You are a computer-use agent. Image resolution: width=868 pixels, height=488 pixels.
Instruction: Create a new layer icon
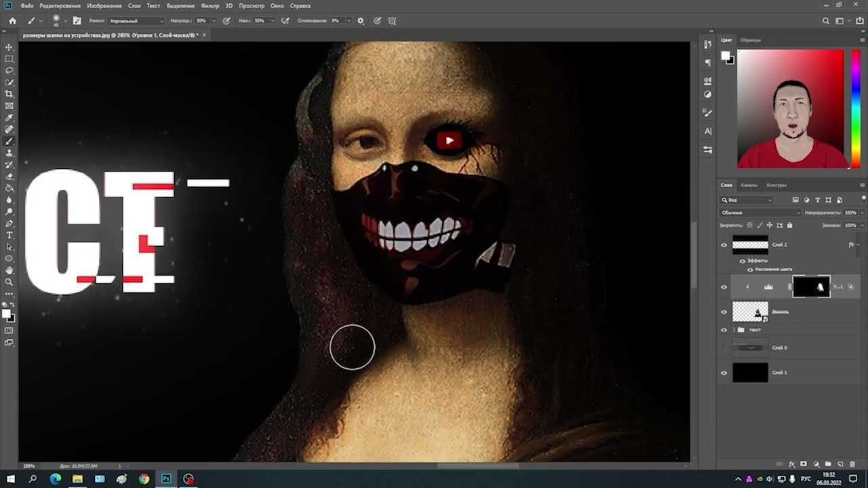click(839, 464)
